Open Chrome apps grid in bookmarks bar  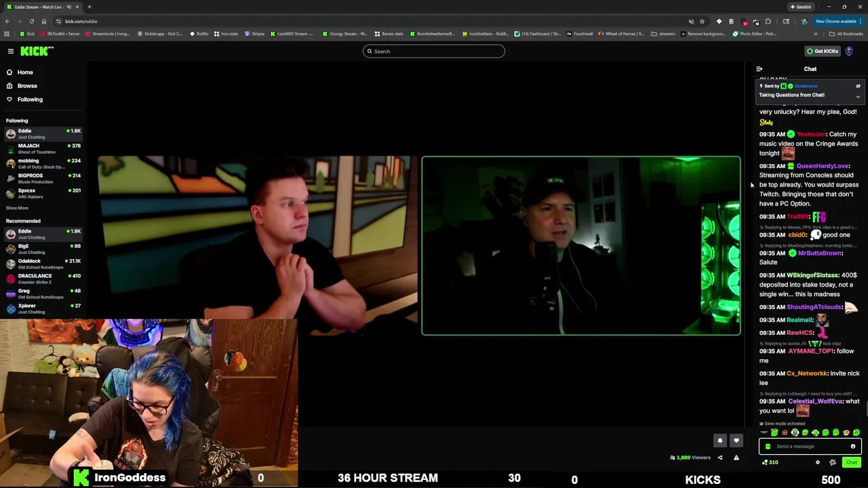(x=7, y=34)
